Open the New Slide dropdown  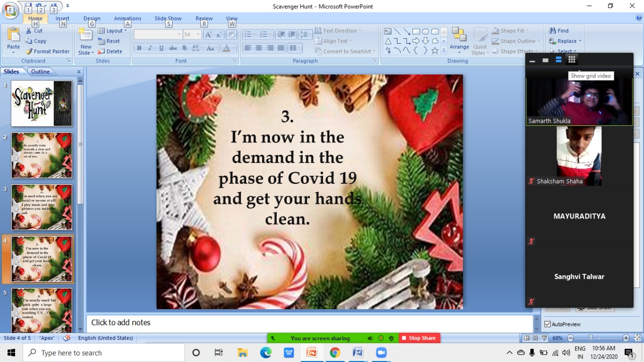coord(86,50)
